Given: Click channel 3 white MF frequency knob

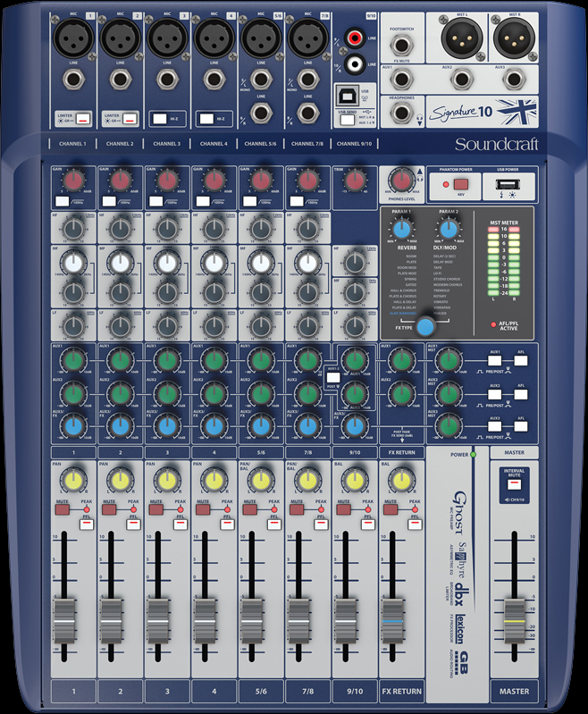Looking at the screenshot, I should click(167, 264).
